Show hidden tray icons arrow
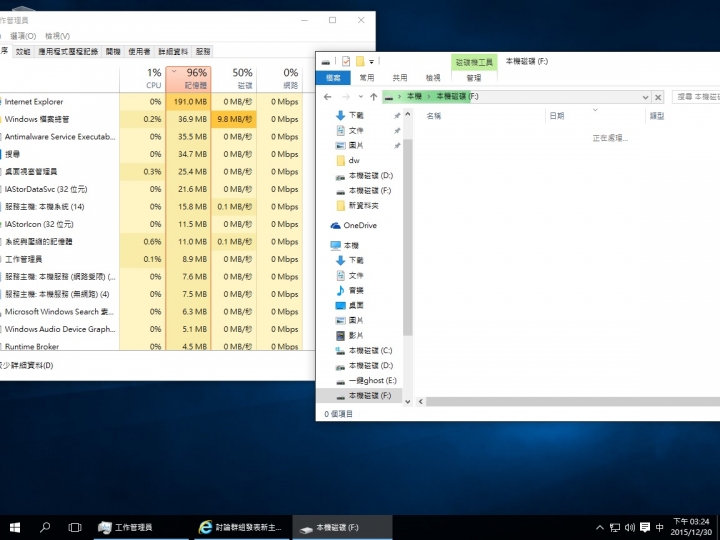This screenshot has height=540, width=720. (600, 527)
